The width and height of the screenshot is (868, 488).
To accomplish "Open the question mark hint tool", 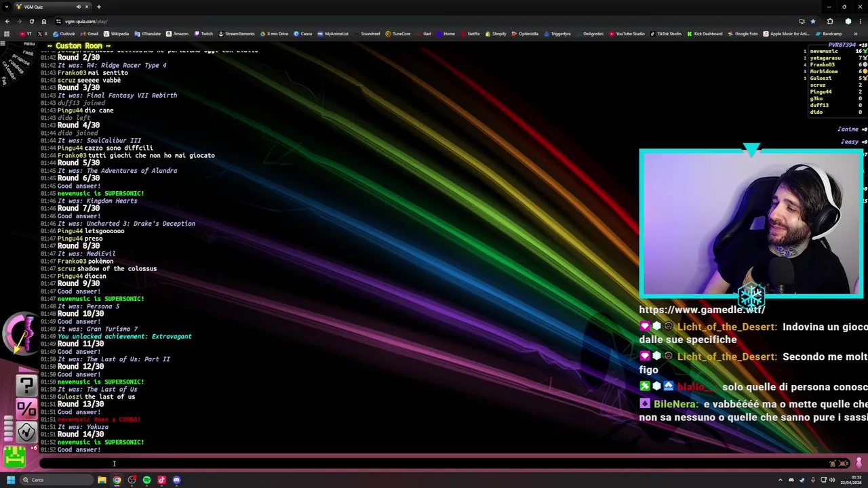I will tap(26, 386).
